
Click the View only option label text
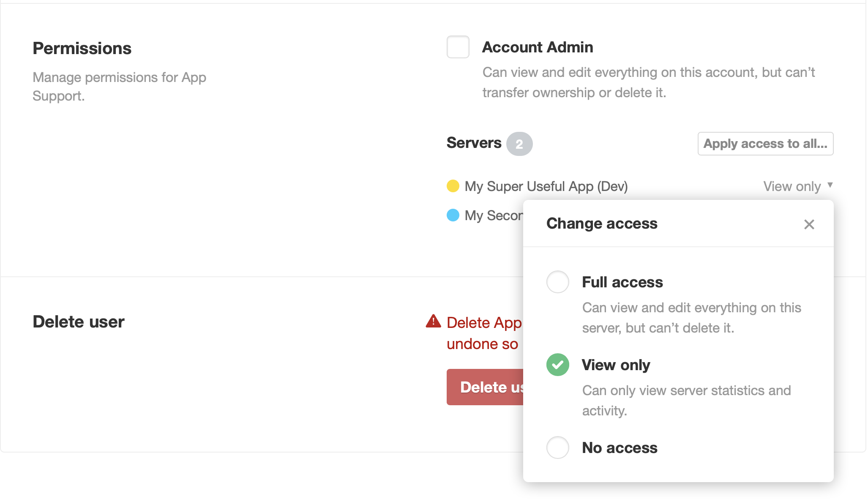616,365
